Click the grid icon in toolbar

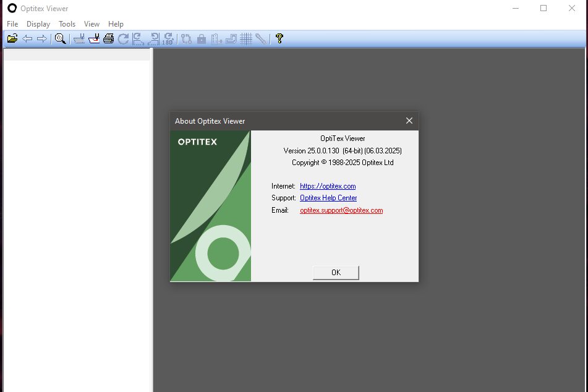(246, 39)
